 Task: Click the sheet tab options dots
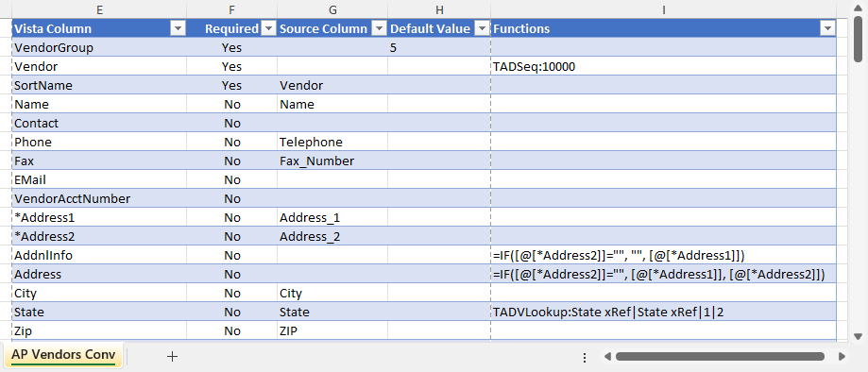coord(585,357)
